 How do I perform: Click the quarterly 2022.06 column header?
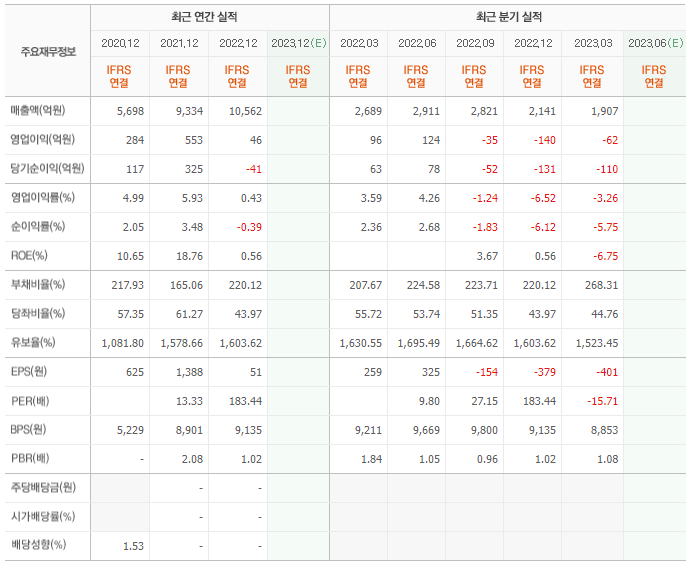[x=417, y=43]
